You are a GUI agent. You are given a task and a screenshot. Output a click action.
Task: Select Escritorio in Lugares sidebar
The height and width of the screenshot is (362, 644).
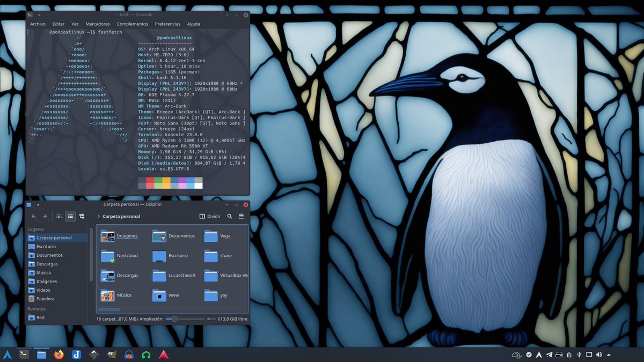click(x=57, y=246)
